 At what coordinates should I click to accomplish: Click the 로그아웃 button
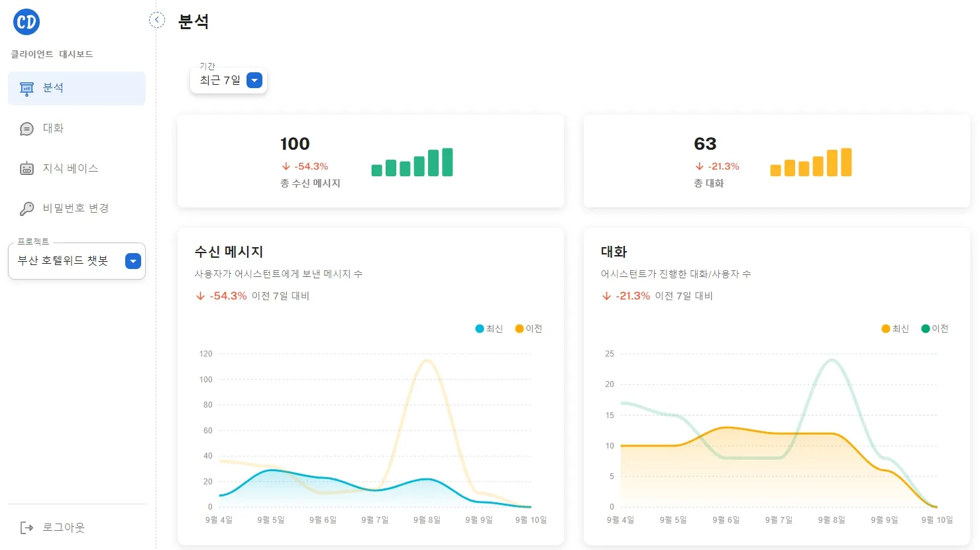[x=64, y=527]
